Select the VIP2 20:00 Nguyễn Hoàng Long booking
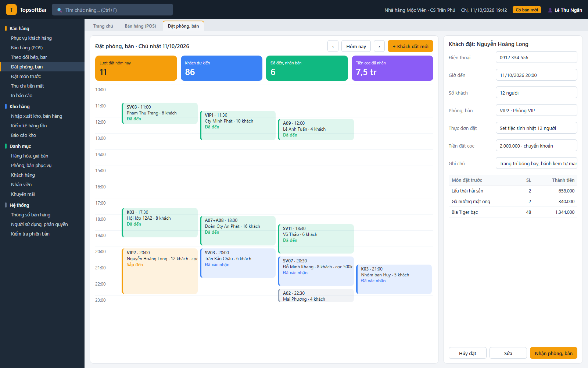 (x=159, y=271)
